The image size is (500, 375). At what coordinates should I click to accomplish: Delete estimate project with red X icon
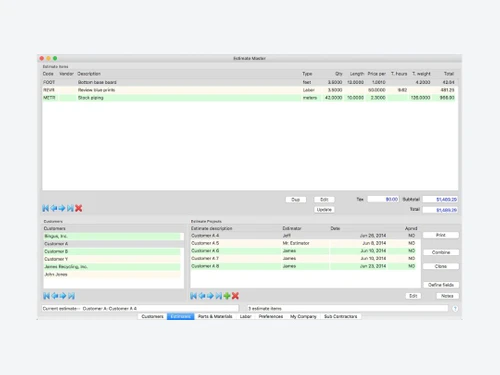[235, 296]
